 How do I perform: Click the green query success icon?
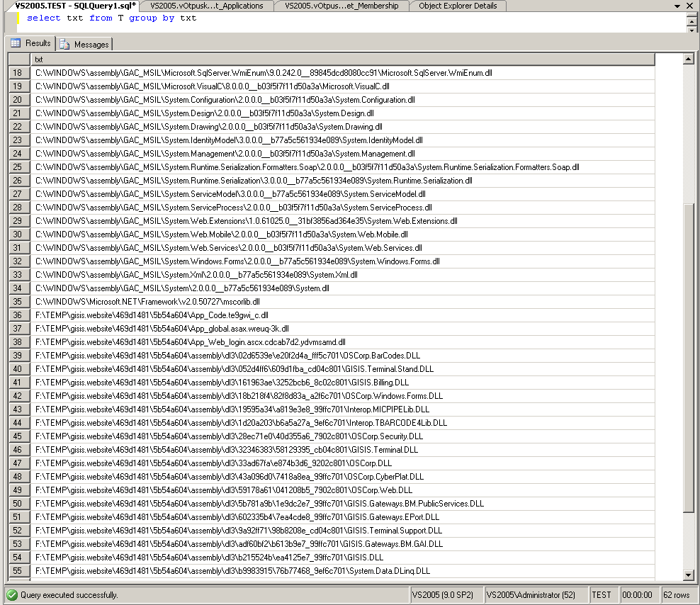coord(12,595)
